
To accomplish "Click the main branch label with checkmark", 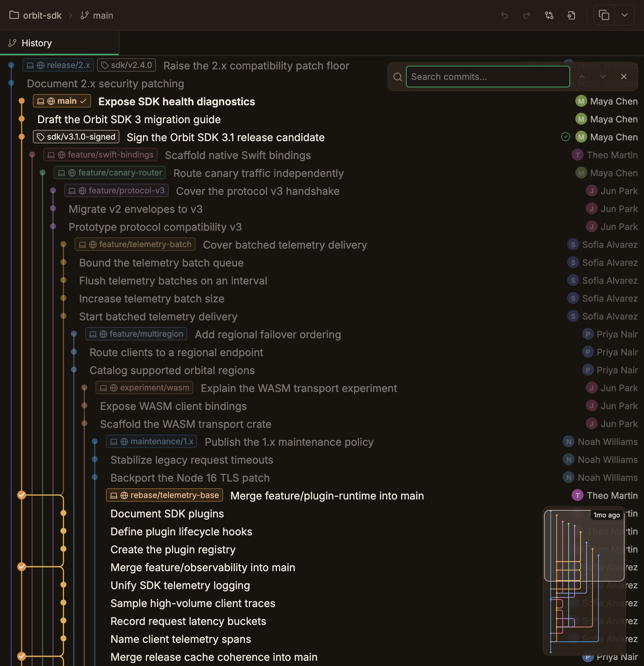I will click(62, 101).
